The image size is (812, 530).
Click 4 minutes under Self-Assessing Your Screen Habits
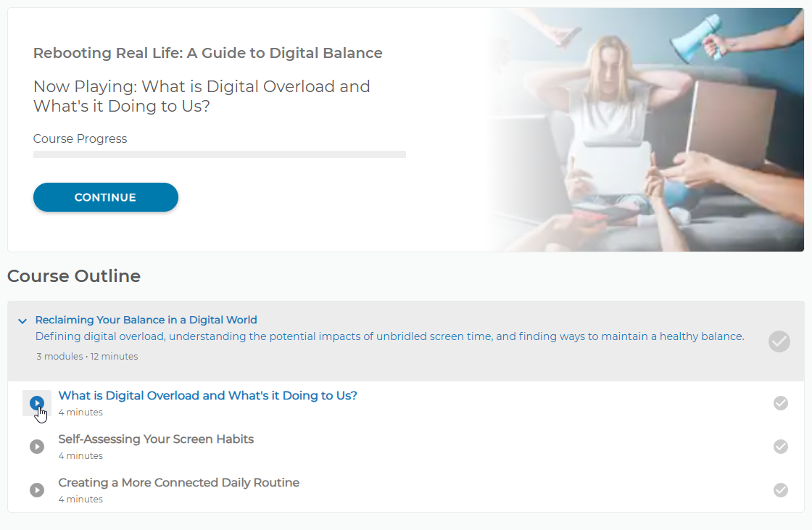click(x=80, y=455)
